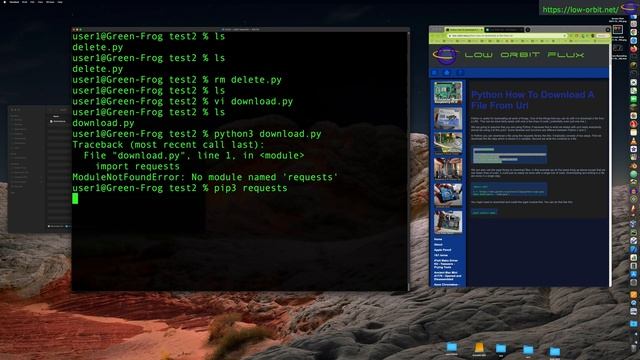
Task: Click the ModuleNotFoundError message in Terminal
Action: tap(205, 177)
